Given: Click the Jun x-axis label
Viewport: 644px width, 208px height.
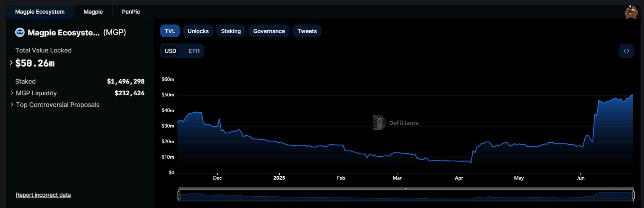Looking at the screenshot, I should pos(580,178).
